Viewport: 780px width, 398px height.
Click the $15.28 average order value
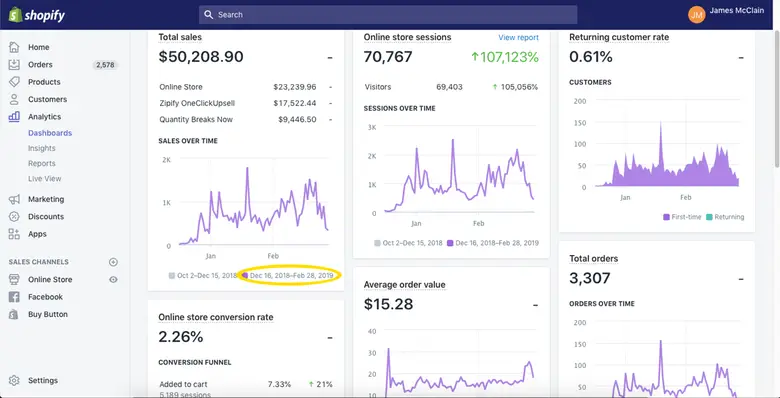tap(389, 304)
